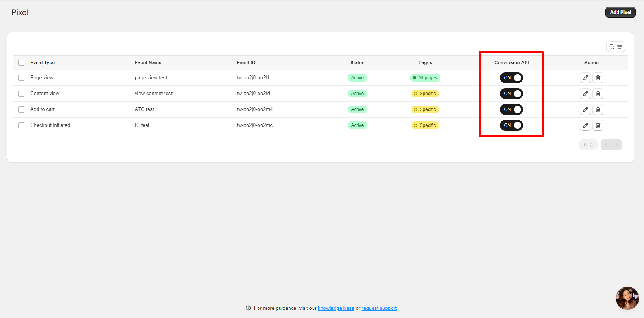
Task: Delete the Content view pixel
Action: coord(598,94)
